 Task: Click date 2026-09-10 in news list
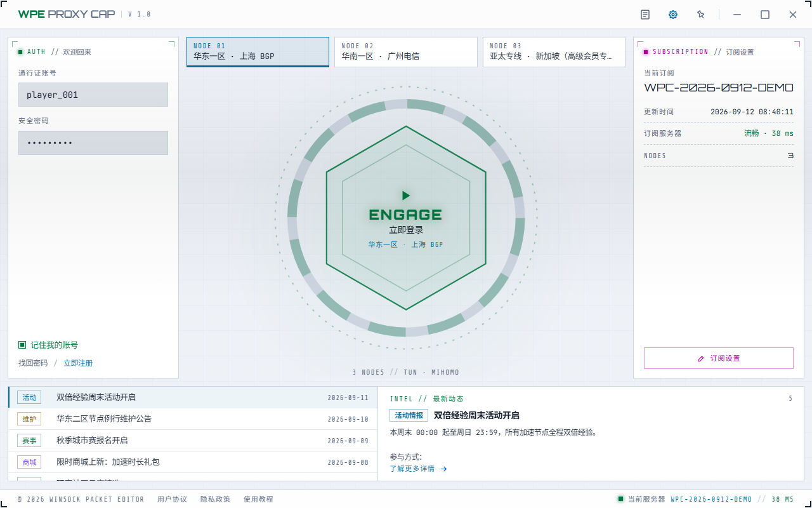(x=348, y=419)
